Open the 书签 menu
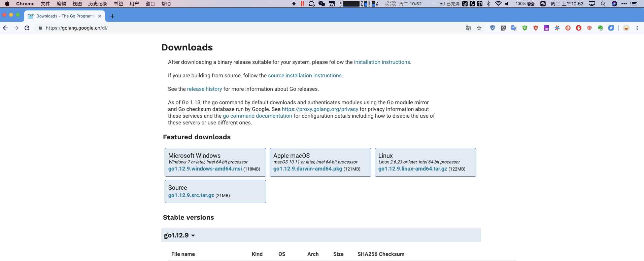 [x=118, y=4]
